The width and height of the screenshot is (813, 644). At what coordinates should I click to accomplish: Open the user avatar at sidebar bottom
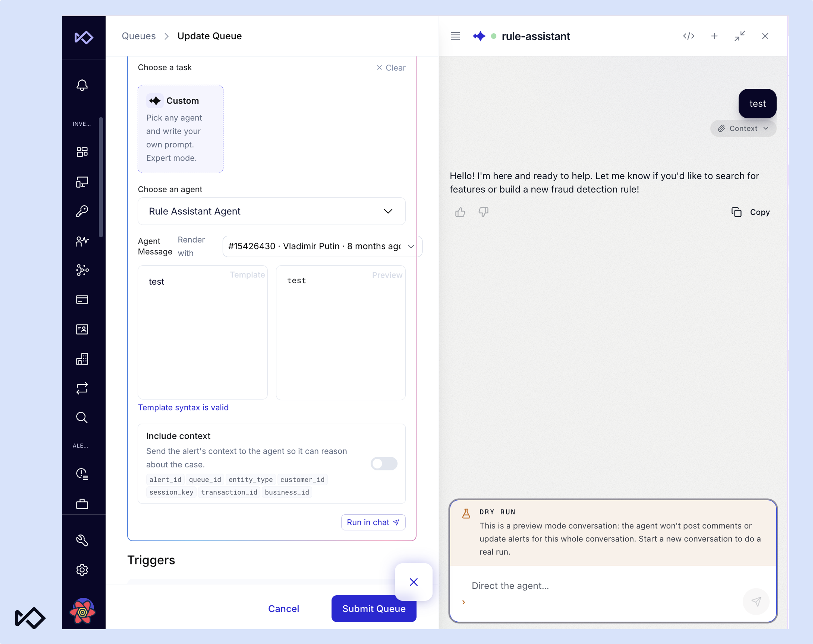[x=83, y=612]
